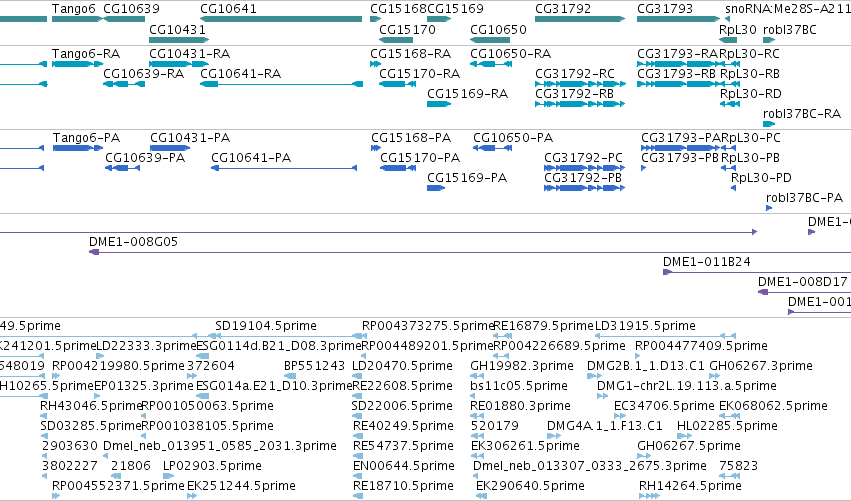Click the CG10641-PA protein label
This screenshot has width=851, height=501.
(251, 158)
